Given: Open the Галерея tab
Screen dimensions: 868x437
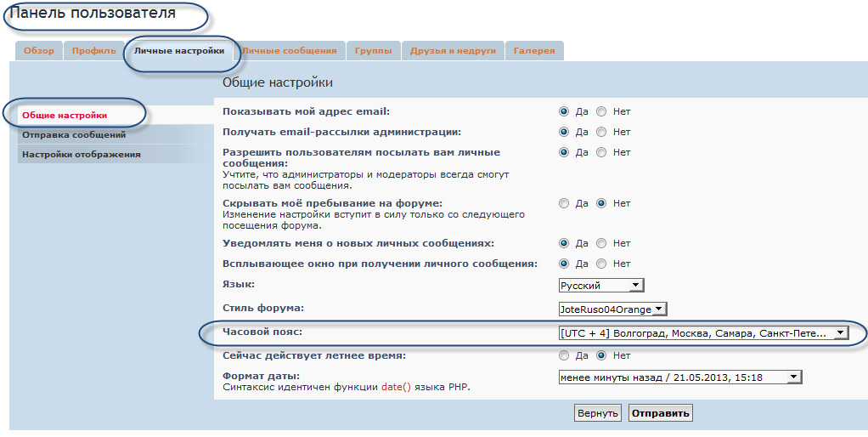Looking at the screenshot, I should point(534,51).
